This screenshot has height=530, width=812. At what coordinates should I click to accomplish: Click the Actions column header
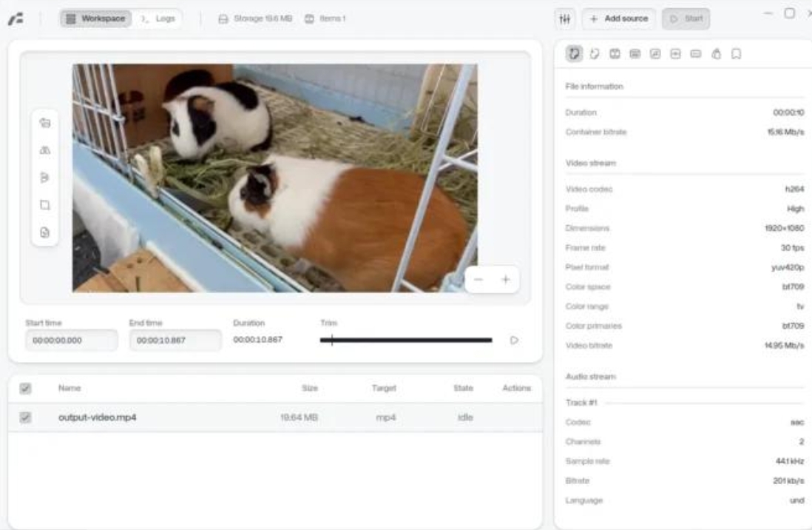[x=517, y=388]
